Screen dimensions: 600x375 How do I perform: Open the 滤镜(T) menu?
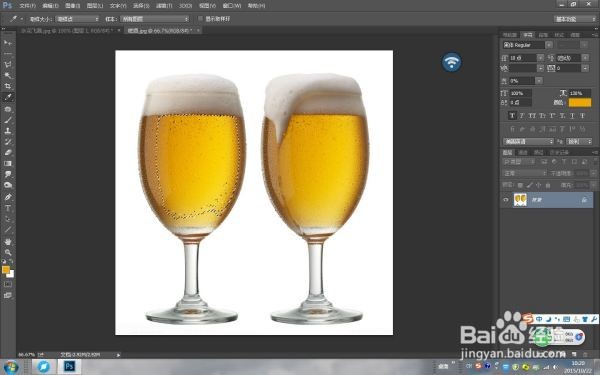164,6
